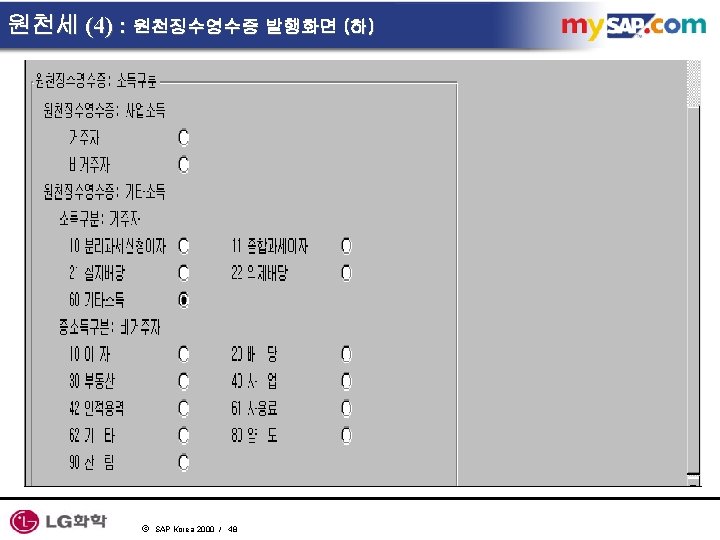Choose the 10 분리과세신청이자 radio button

[x=184, y=246]
